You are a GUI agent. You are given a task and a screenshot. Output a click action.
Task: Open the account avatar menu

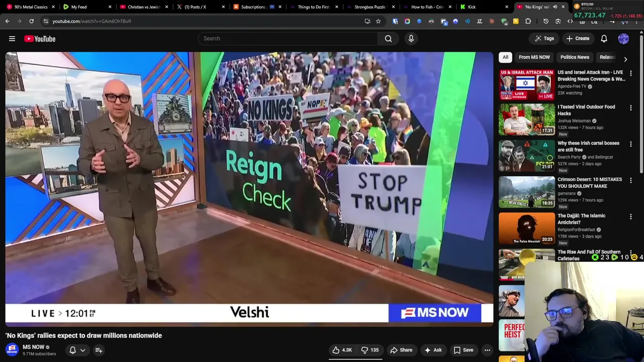coord(623,38)
